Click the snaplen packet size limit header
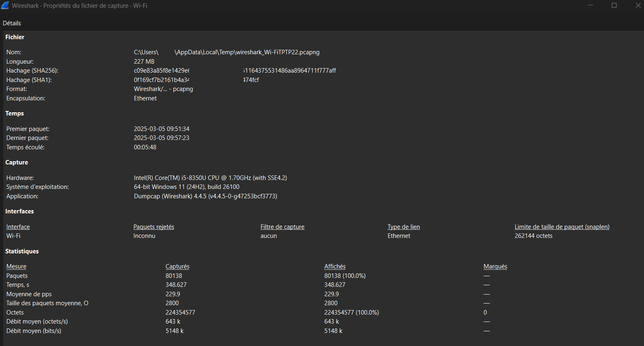 (x=562, y=227)
